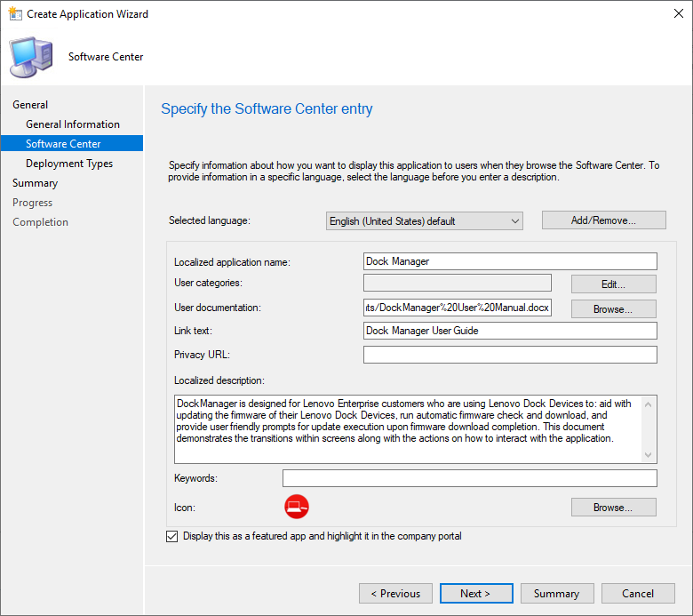The image size is (693, 616).
Task: Select Progress in the wizard navigation
Action: pos(32,203)
